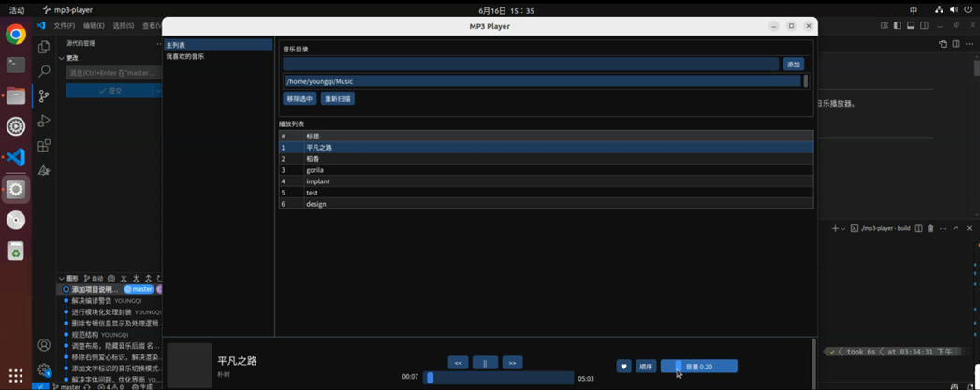Open Google Chrome from the dock
Screen dimensions: 980x390
pos(16,35)
